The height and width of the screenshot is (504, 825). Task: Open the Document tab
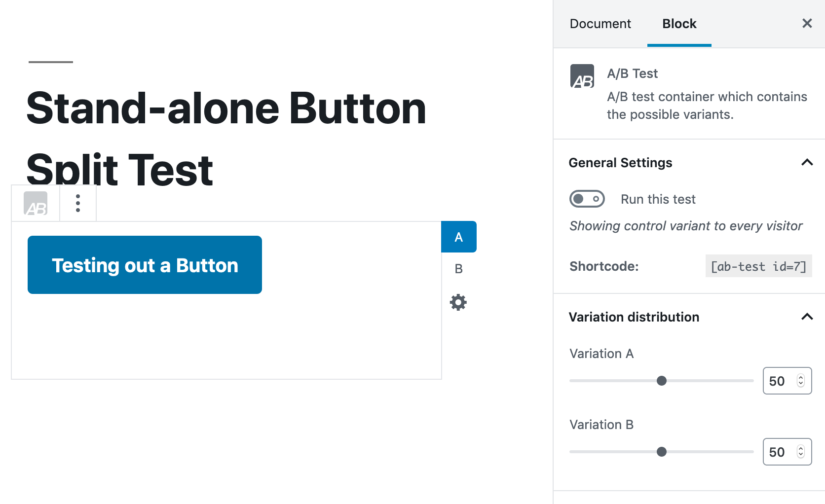point(600,24)
